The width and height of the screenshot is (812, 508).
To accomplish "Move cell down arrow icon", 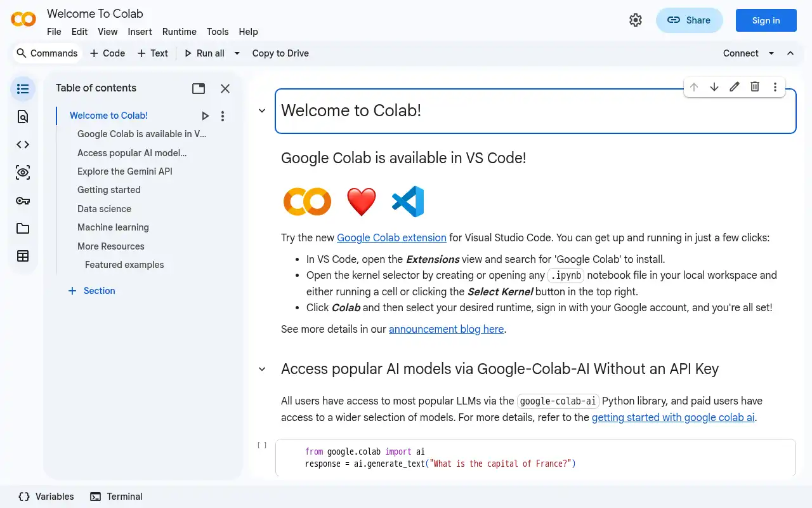I will [x=714, y=87].
